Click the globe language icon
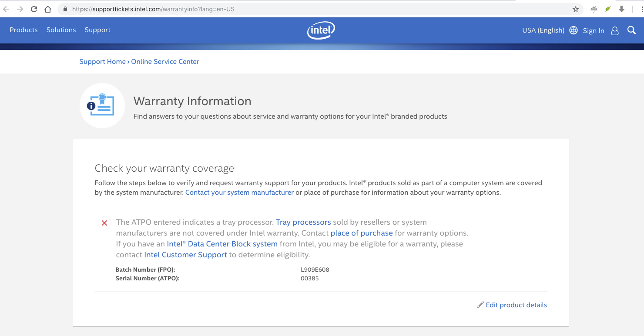Screen dimensions: 644x336 tap(574, 30)
